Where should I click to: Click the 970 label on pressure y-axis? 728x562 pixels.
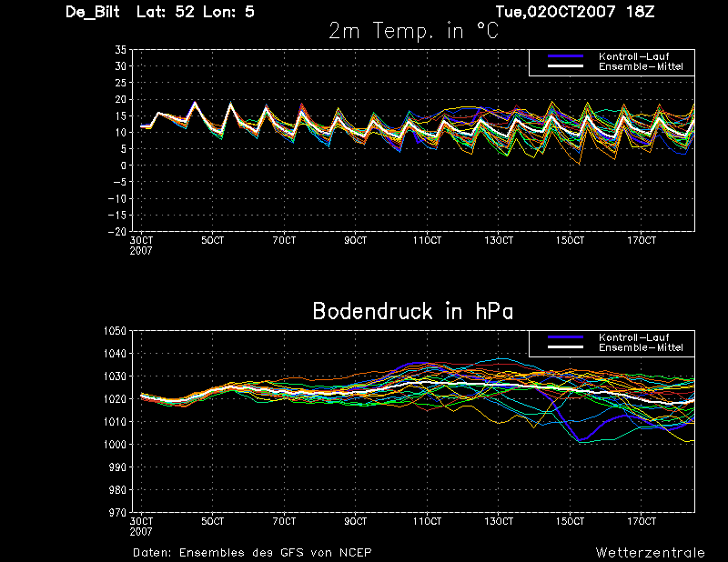point(117,512)
